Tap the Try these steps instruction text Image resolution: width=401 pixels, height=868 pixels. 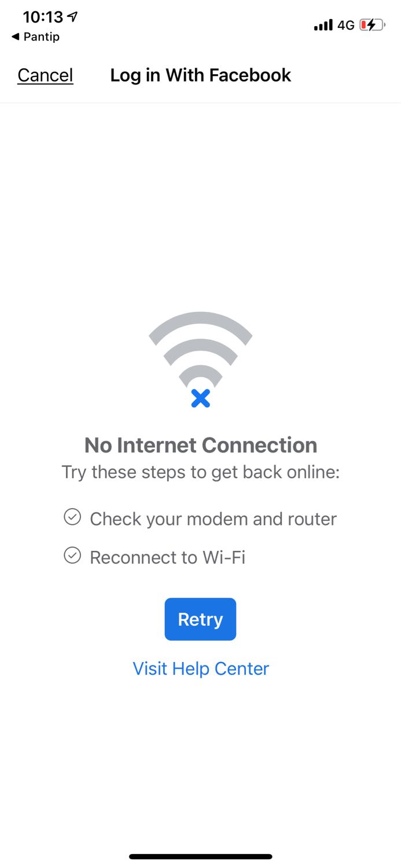(201, 472)
